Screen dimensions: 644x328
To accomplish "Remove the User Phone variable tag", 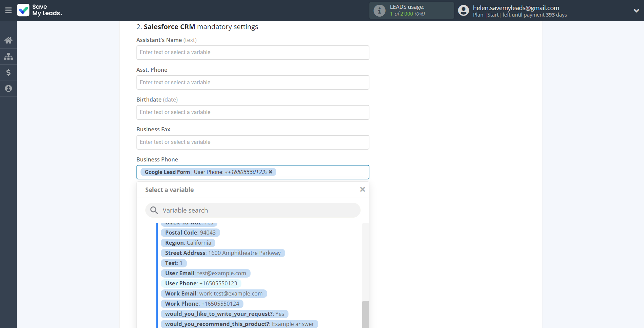I will pos(271,172).
